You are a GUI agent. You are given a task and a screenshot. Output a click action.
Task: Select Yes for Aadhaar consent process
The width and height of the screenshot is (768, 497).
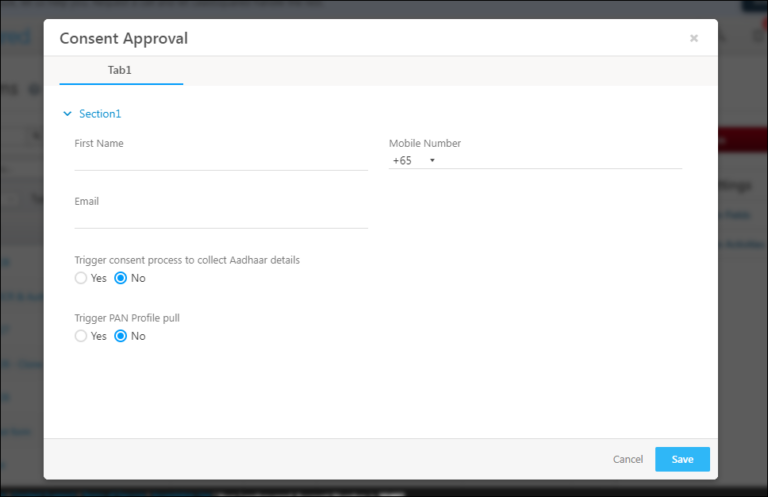(x=81, y=278)
